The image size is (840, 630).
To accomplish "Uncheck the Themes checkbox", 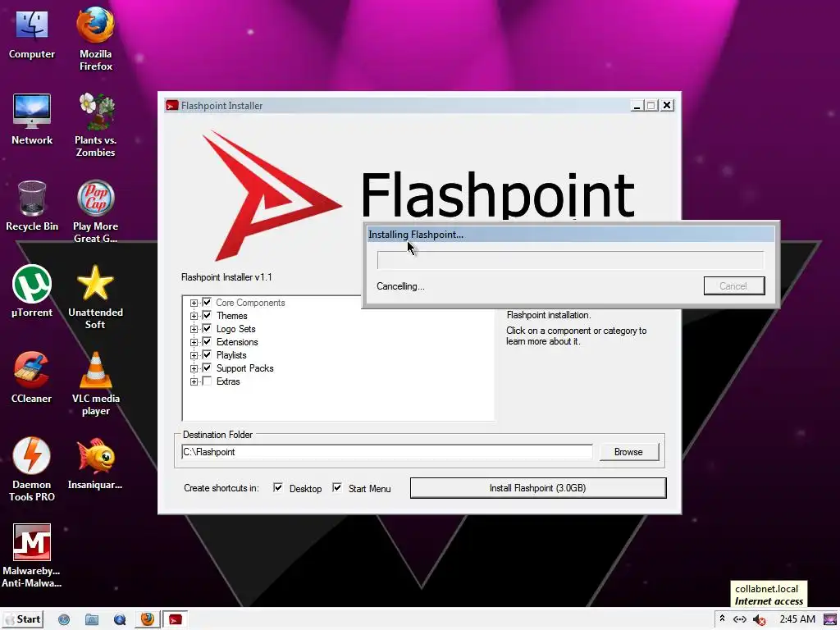I will [207, 316].
